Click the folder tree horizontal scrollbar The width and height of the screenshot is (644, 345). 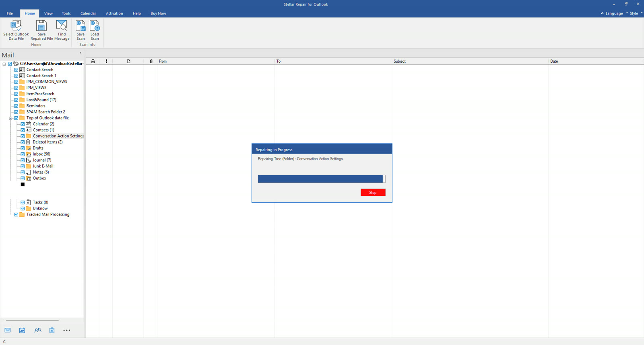click(32, 320)
